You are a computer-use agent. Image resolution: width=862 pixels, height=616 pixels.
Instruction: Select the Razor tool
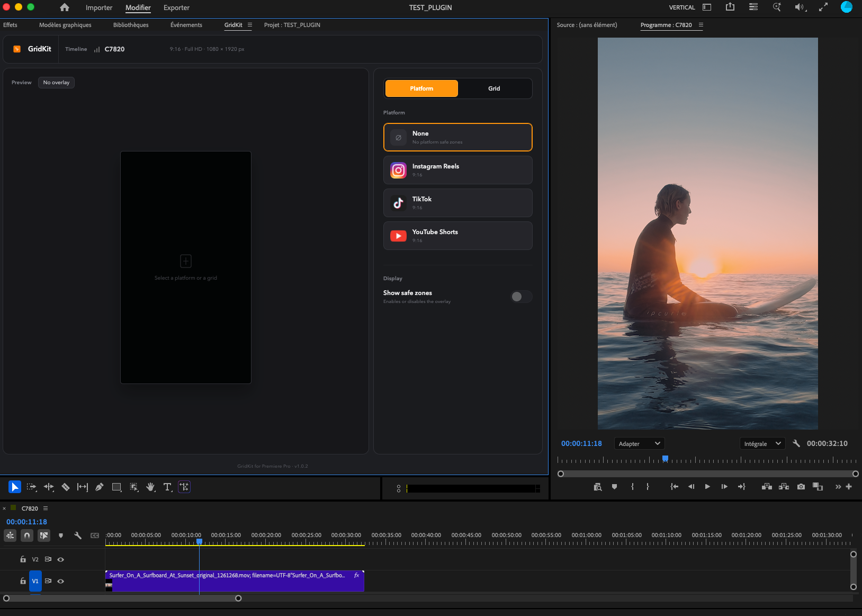tap(66, 487)
